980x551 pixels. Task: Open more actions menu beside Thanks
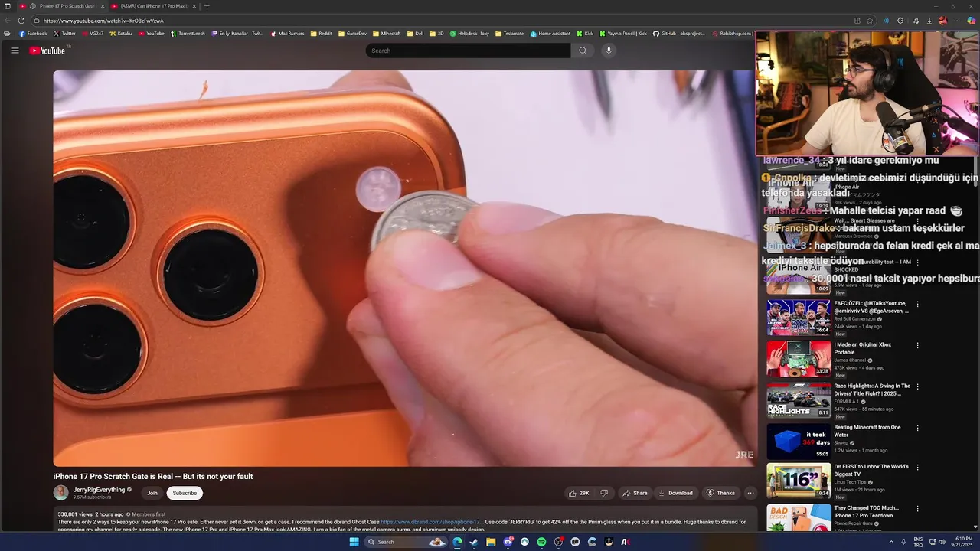[750, 493]
